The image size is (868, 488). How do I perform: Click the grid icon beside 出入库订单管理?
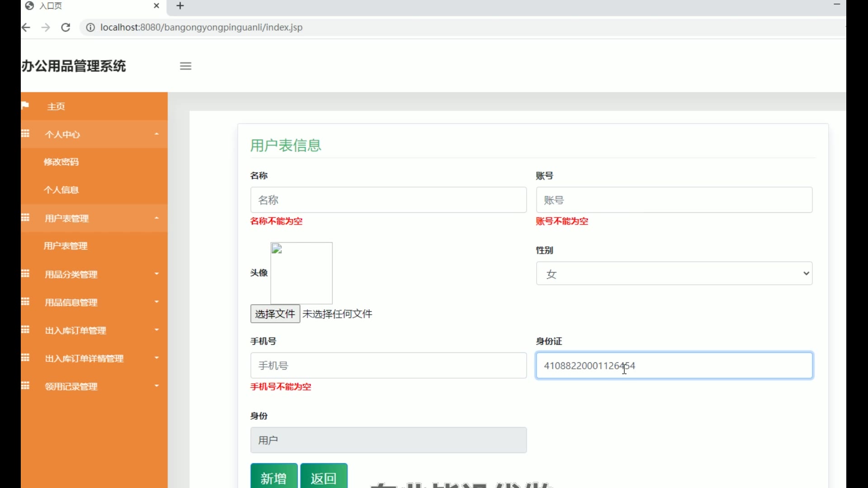pos(25,329)
